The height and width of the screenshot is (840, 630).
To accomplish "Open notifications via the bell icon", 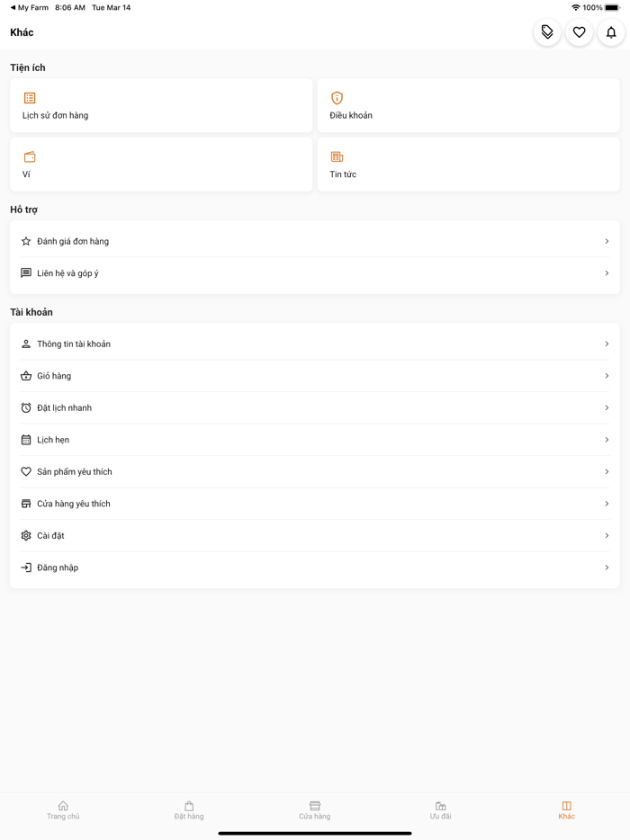I will [x=611, y=32].
